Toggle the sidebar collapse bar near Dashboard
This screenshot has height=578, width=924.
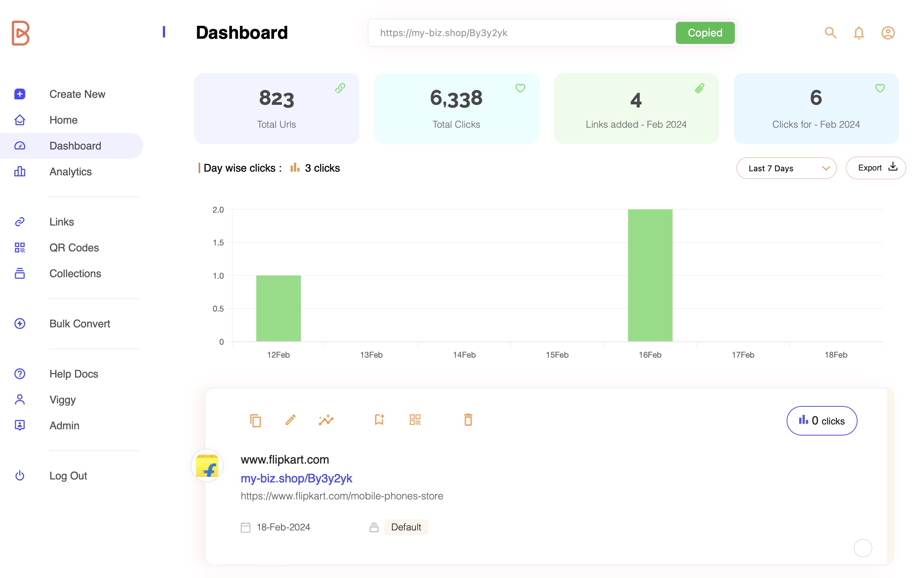pos(164,32)
